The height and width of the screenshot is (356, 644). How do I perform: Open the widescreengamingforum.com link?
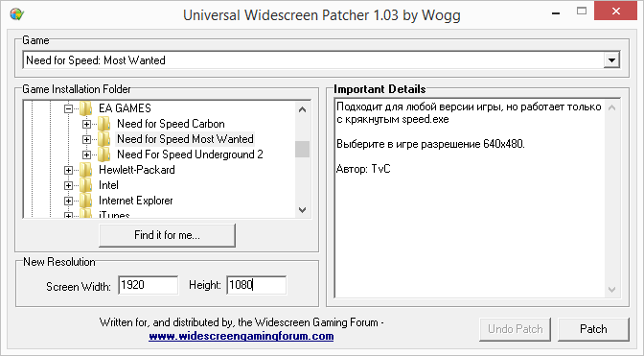point(241,336)
